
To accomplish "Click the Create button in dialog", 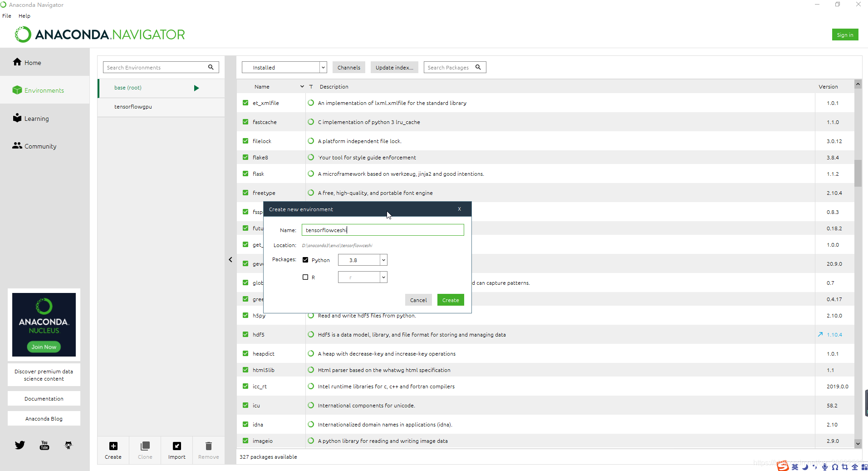I will [x=451, y=300].
